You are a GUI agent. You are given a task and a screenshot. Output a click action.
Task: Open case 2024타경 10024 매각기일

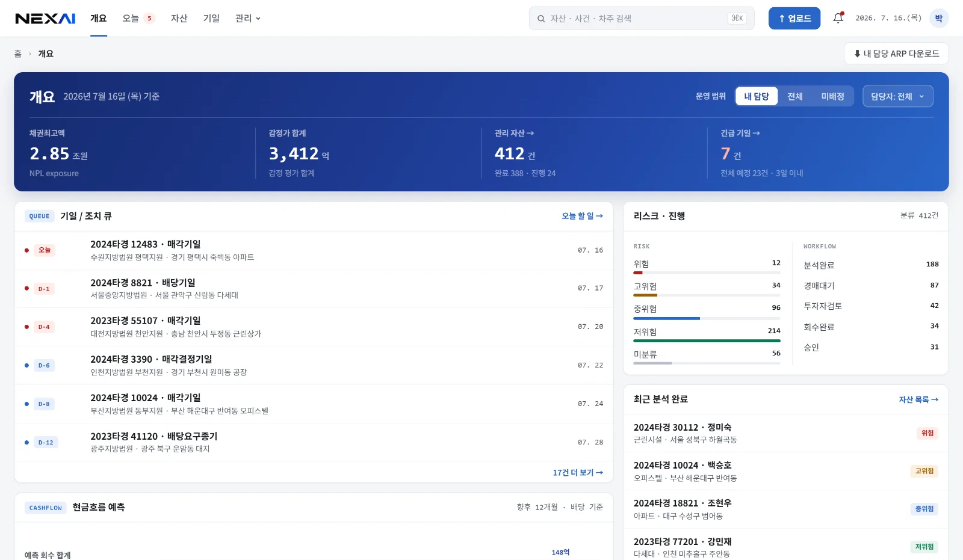pos(314,404)
